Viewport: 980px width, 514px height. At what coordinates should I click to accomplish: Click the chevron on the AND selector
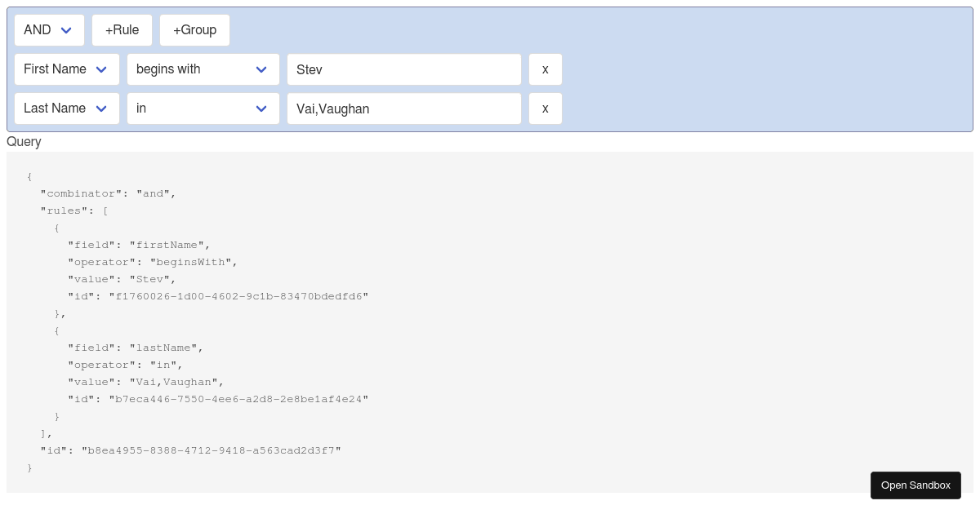(x=66, y=29)
